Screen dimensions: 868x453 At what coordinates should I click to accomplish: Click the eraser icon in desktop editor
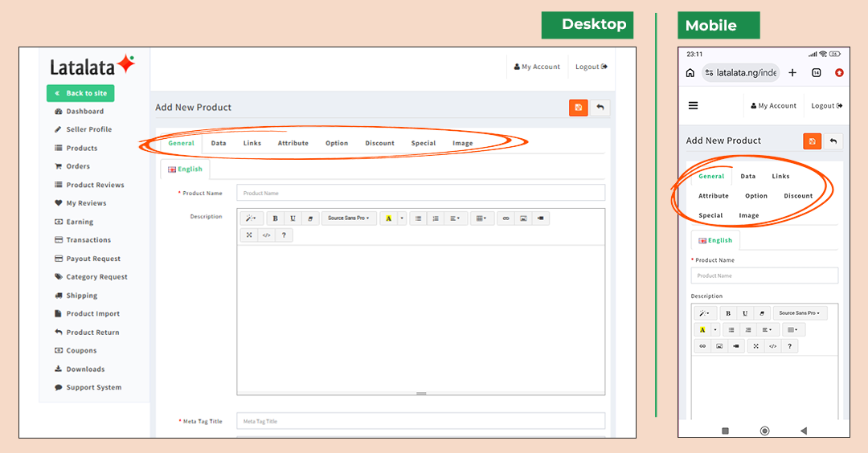click(x=310, y=218)
